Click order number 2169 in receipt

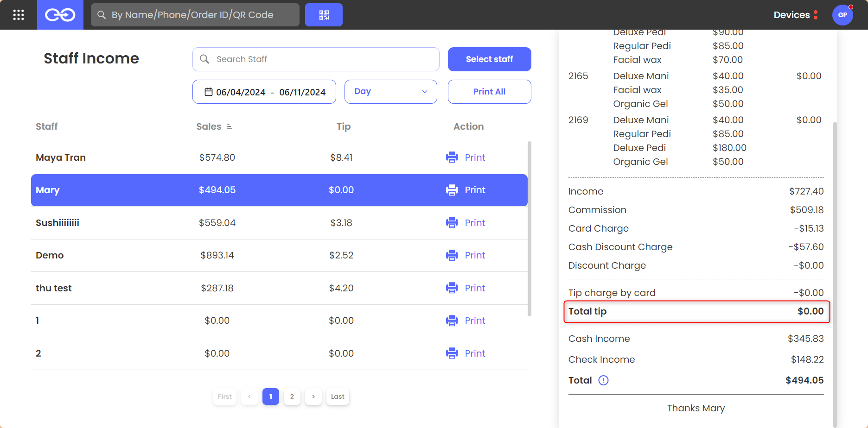(x=578, y=120)
